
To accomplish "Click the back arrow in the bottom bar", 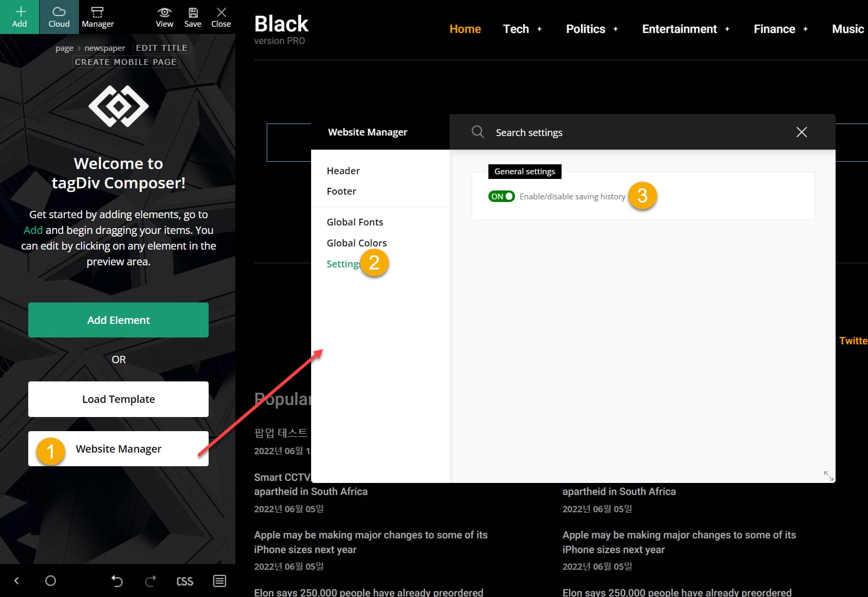I will (x=17, y=581).
